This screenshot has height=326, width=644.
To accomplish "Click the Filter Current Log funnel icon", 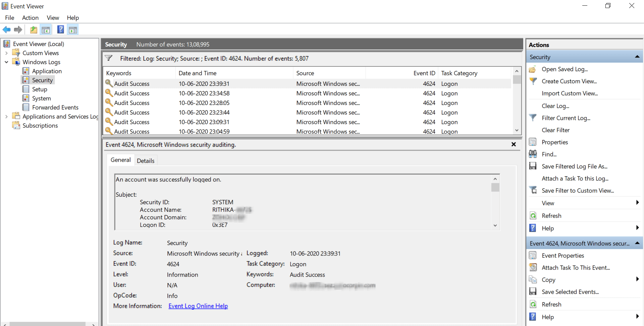I will [x=533, y=118].
